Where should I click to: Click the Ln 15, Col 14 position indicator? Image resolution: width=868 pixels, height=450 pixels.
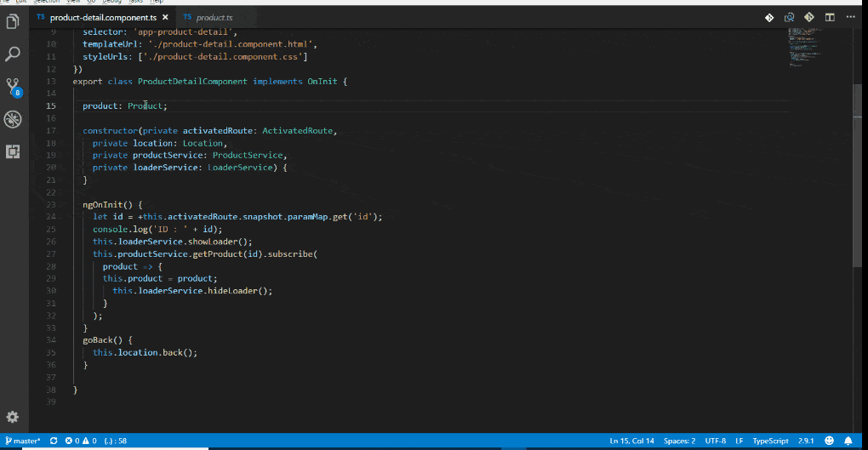[631, 441]
